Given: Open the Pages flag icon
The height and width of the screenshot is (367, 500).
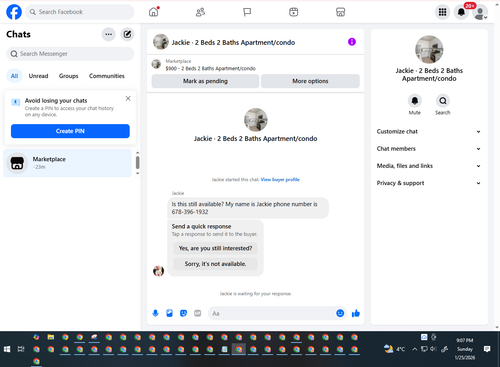Looking at the screenshot, I should click(247, 12).
